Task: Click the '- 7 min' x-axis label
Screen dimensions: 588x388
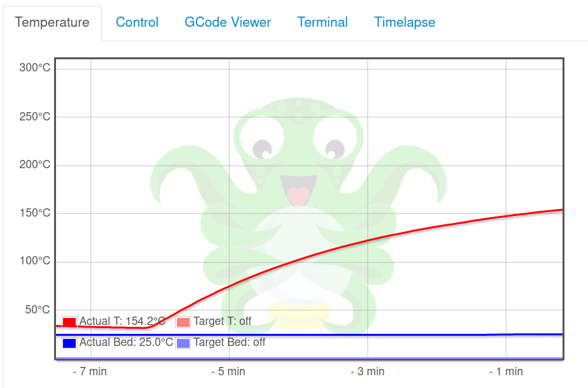Action: 90,371
